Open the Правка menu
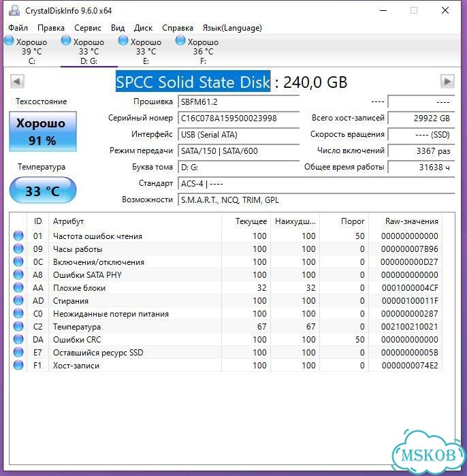The width and height of the screenshot is (467, 476). [51, 28]
